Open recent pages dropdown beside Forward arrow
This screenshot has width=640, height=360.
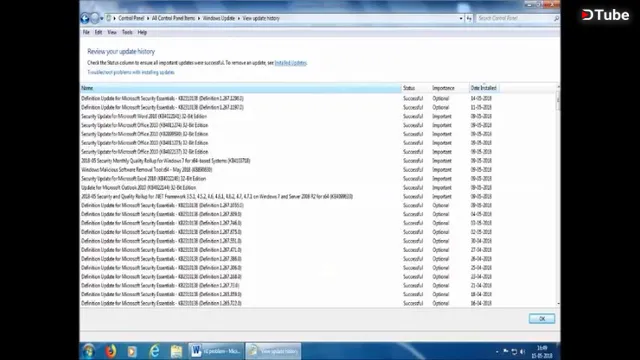click(102, 18)
